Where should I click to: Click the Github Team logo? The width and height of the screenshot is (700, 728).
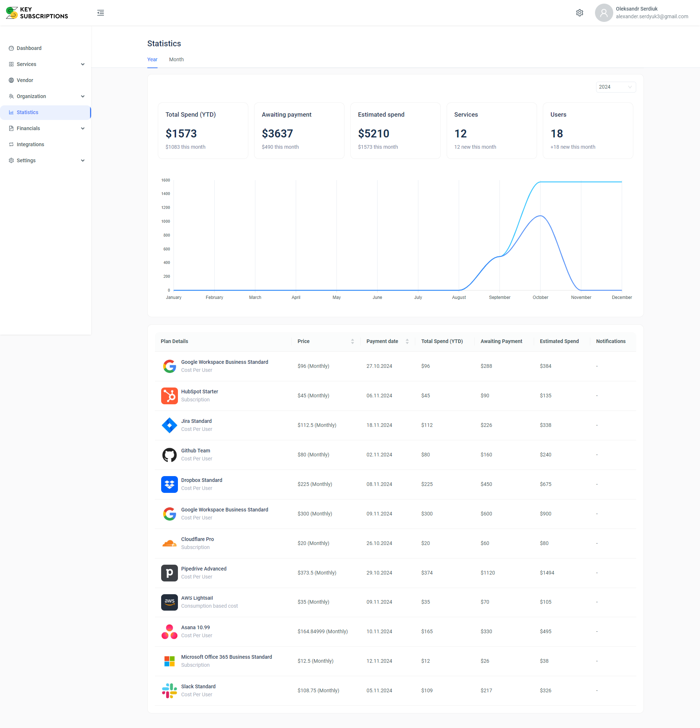pyautogui.click(x=170, y=455)
